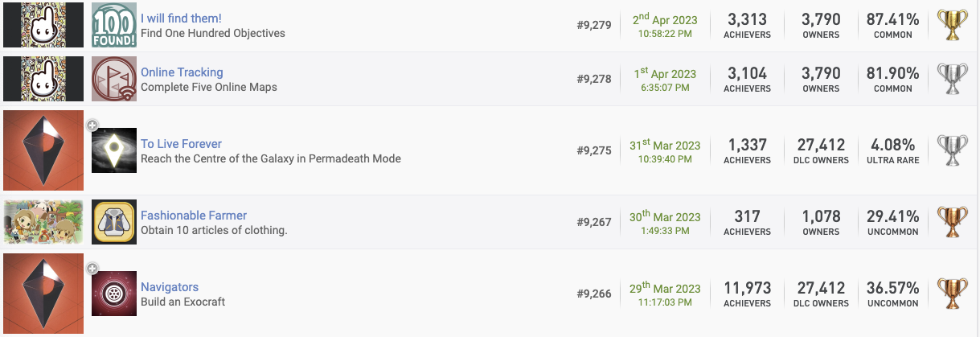Click the To Live Forever trophy icon
980x337 pixels.
point(113,150)
